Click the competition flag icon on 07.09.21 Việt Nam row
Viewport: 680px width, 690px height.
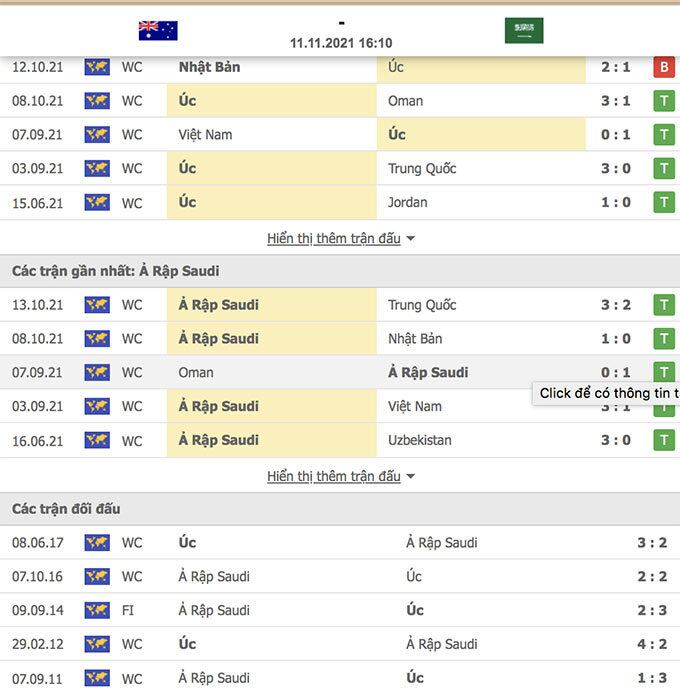coord(97,135)
